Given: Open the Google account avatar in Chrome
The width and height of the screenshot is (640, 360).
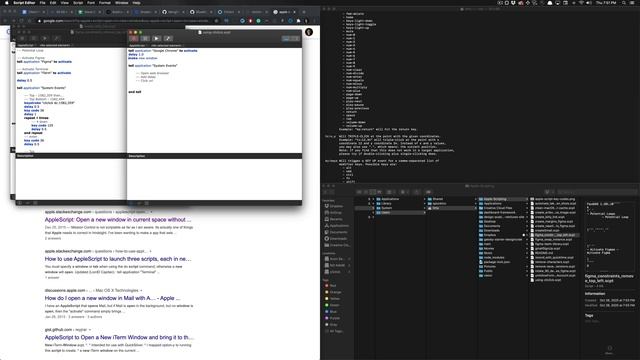Looking at the screenshot, I should (x=309, y=32).
